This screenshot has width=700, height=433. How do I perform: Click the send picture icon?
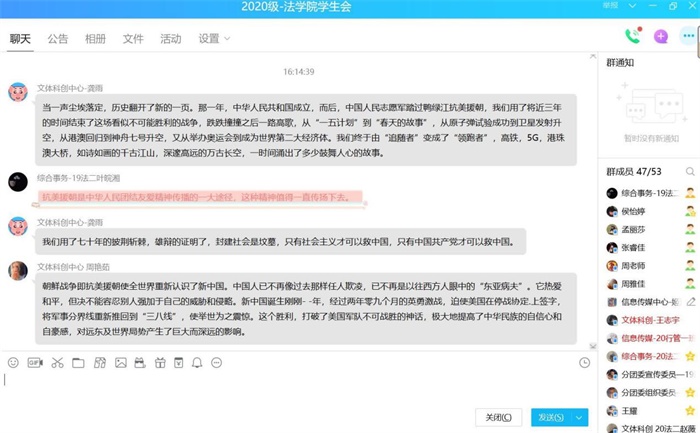tap(121, 363)
